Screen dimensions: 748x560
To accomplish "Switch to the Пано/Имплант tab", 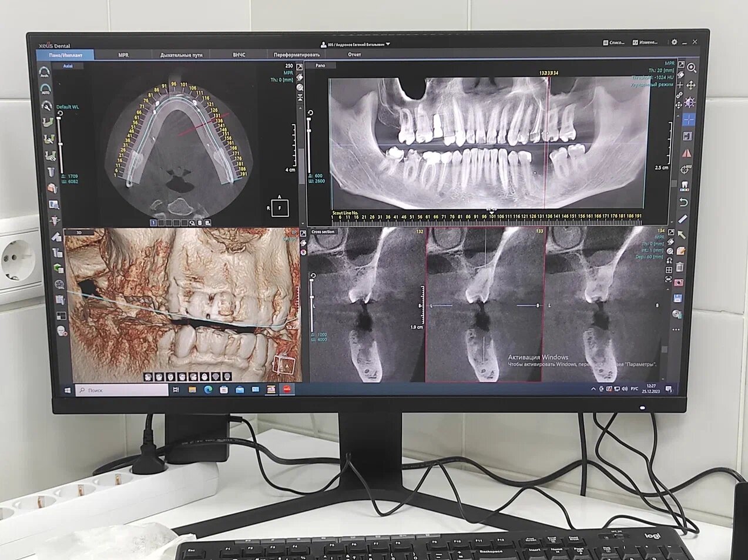I will point(66,55).
